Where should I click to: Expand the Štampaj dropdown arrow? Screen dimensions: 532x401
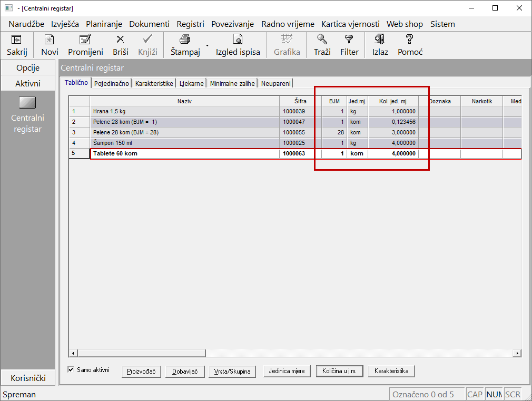207,46
